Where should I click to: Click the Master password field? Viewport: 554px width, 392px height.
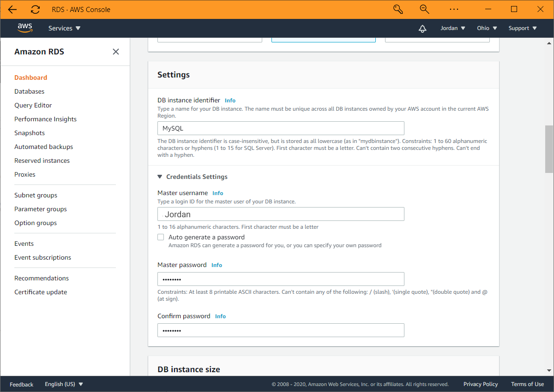[x=281, y=279]
